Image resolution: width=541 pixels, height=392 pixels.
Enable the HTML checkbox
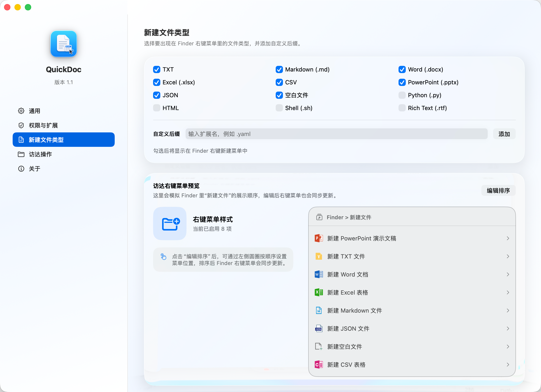pos(157,108)
